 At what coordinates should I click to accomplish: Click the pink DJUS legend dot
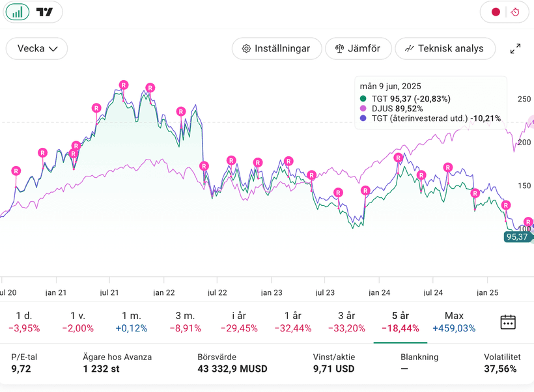click(363, 109)
